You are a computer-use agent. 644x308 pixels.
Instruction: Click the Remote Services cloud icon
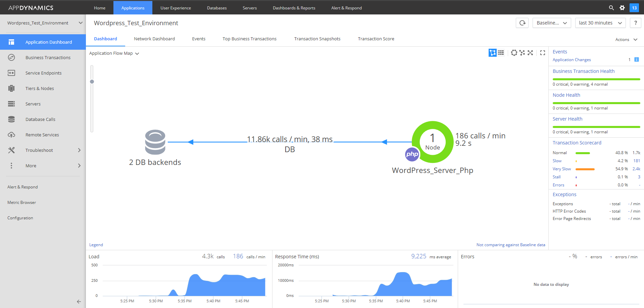click(11, 135)
